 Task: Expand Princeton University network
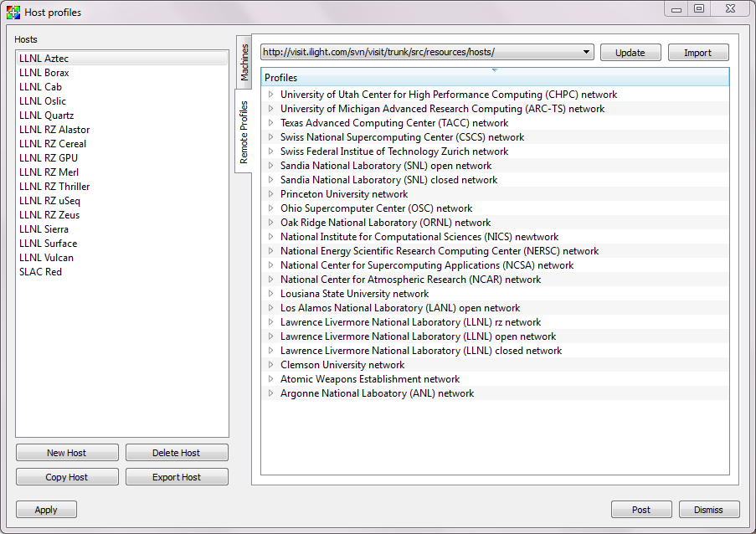tap(271, 193)
